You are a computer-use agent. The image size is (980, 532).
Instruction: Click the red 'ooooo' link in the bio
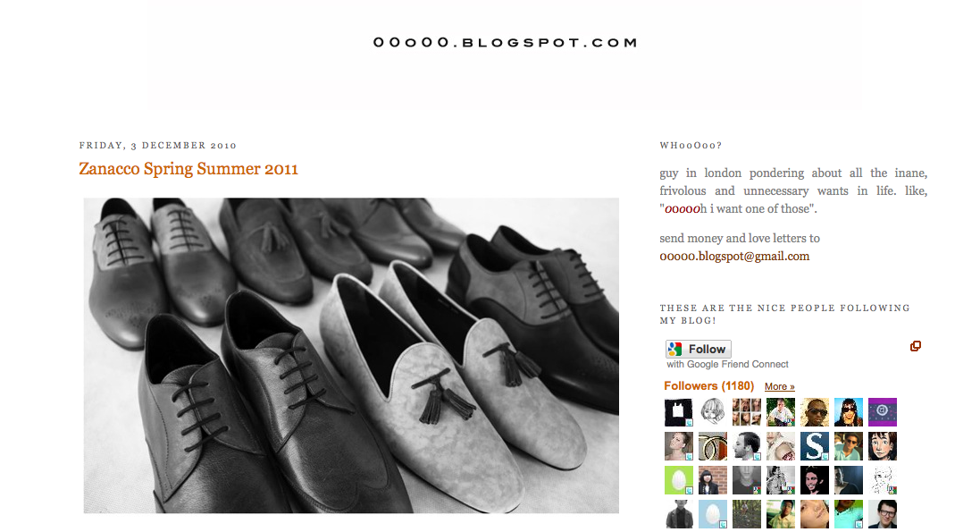point(682,209)
